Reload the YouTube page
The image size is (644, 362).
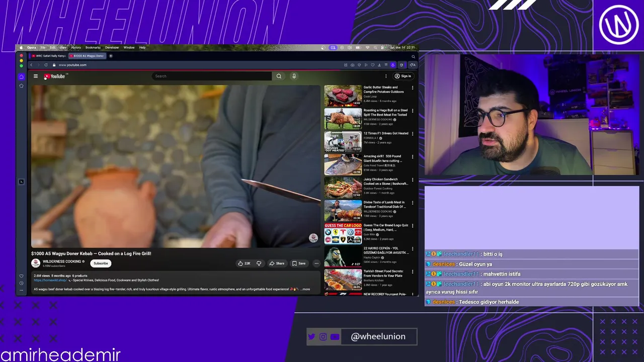pyautogui.click(x=46, y=65)
